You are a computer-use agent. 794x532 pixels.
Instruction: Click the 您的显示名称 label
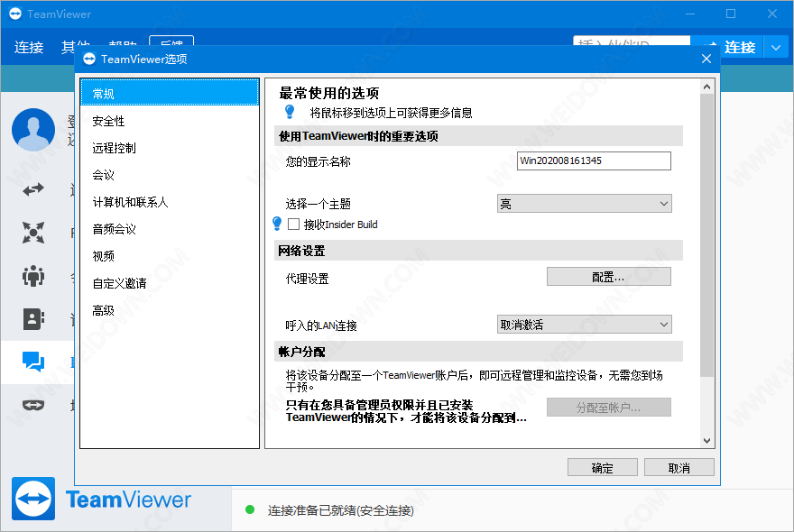point(318,161)
